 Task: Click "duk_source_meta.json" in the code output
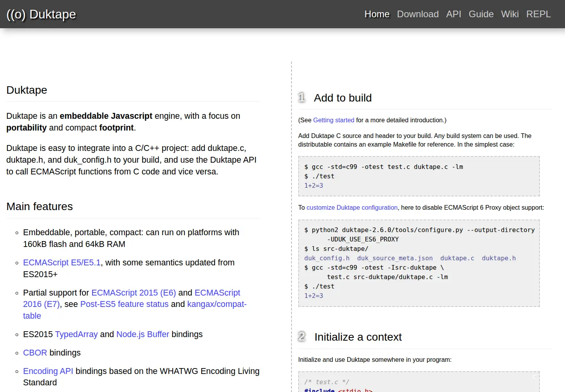point(395,258)
